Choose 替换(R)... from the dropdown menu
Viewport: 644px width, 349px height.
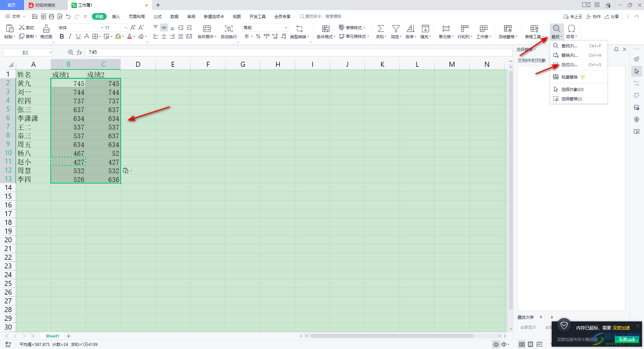579,55
